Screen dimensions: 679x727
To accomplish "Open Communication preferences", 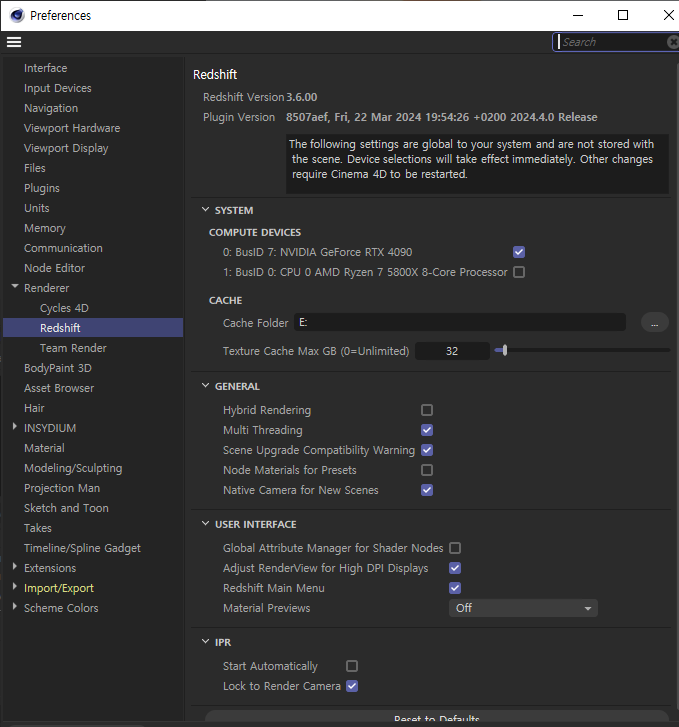I will click(x=63, y=248).
